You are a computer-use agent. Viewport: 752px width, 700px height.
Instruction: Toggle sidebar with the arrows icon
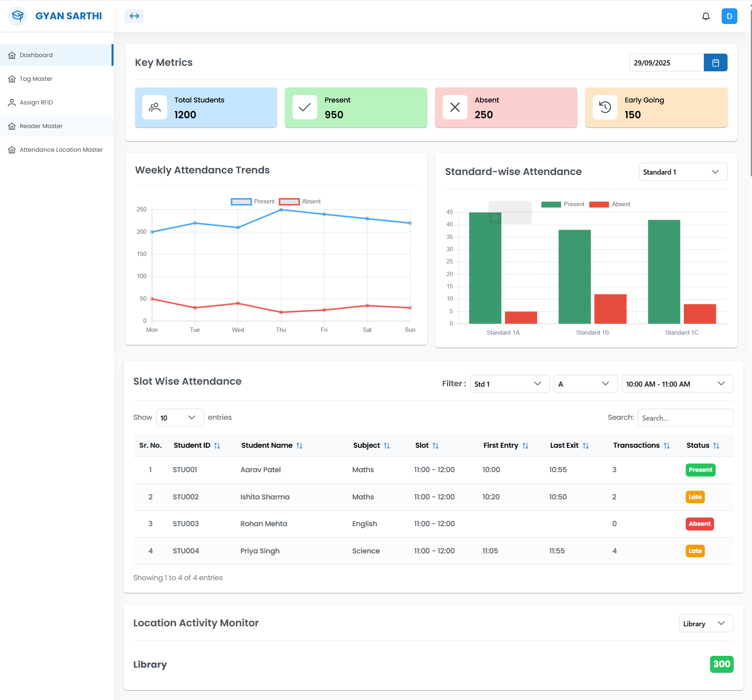[x=134, y=16]
